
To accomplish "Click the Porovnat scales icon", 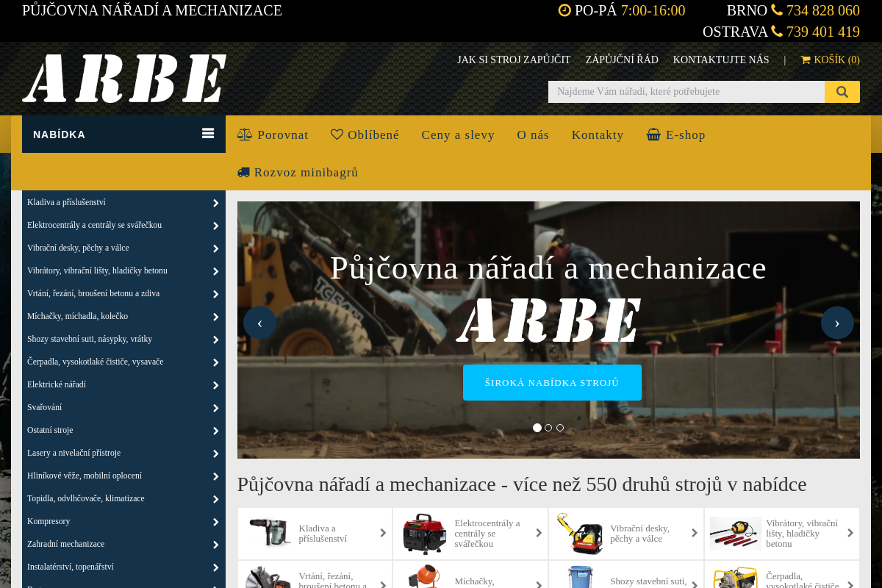I will [x=245, y=135].
